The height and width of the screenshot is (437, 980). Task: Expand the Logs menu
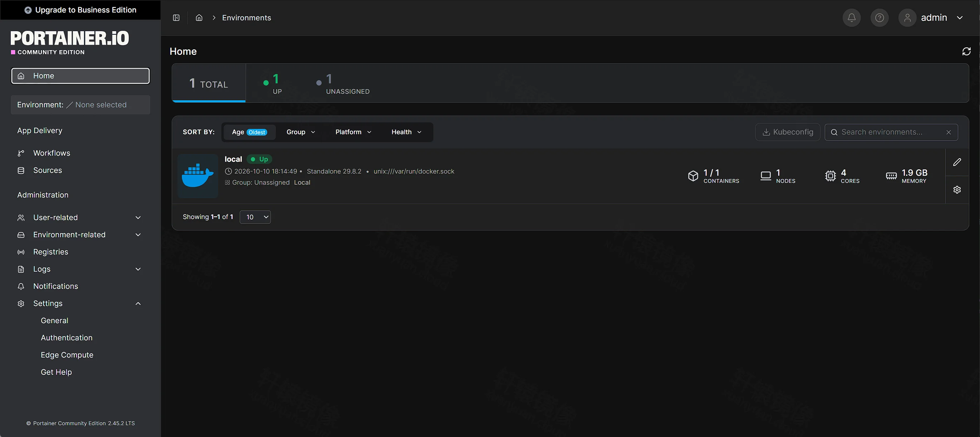[x=80, y=269]
